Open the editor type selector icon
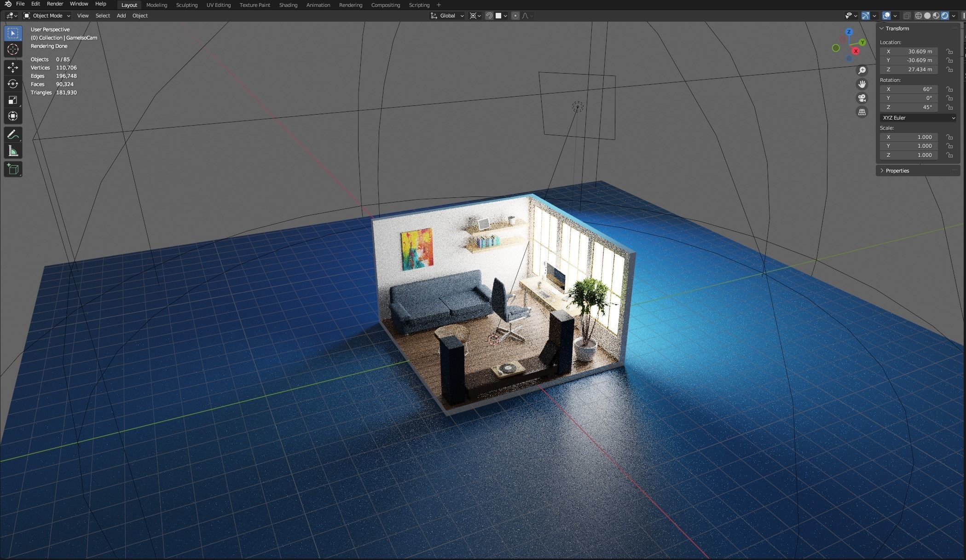This screenshot has width=966, height=560. point(12,16)
